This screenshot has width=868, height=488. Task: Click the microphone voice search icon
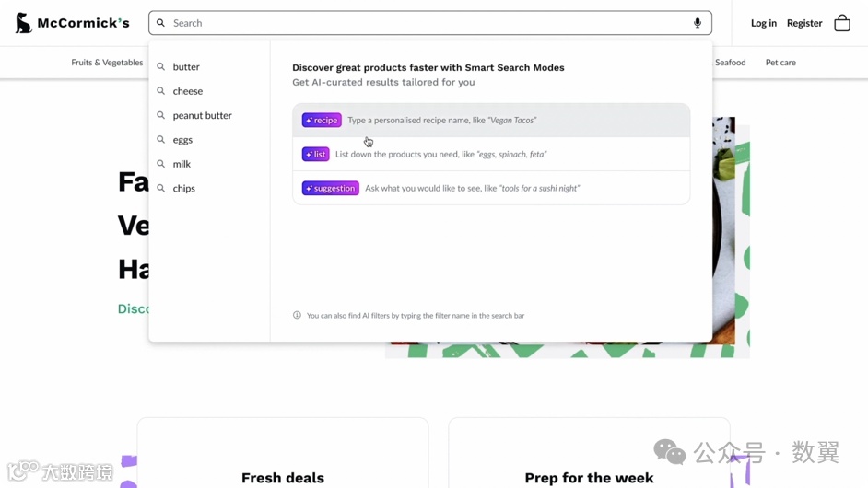(x=698, y=23)
